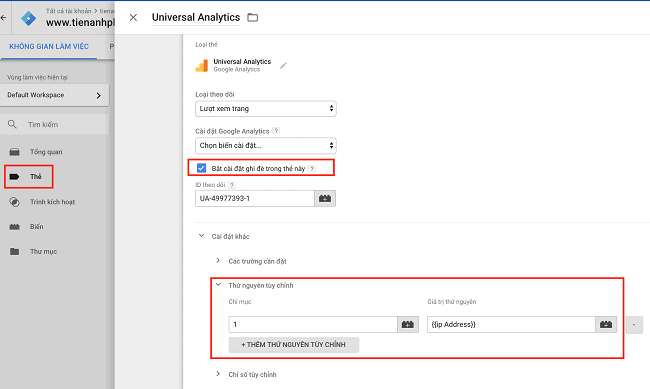Edit tag type with the pencil icon
The height and width of the screenshot is (389, 650).
(283, 66)
